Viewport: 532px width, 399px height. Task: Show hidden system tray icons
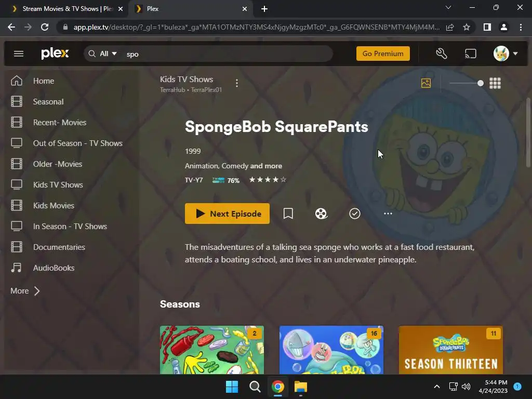pyautogui.click(x=437, y=387)
